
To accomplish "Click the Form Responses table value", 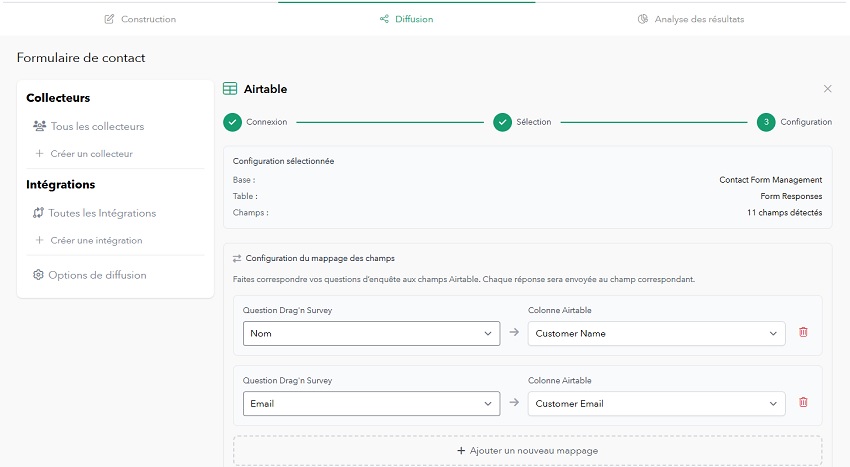I will pos(791,196).
